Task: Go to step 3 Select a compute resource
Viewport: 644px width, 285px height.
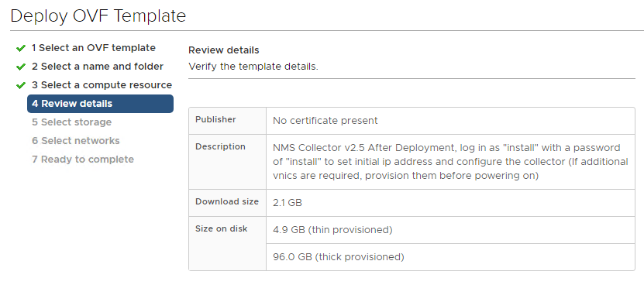Action: click(102, 85)
